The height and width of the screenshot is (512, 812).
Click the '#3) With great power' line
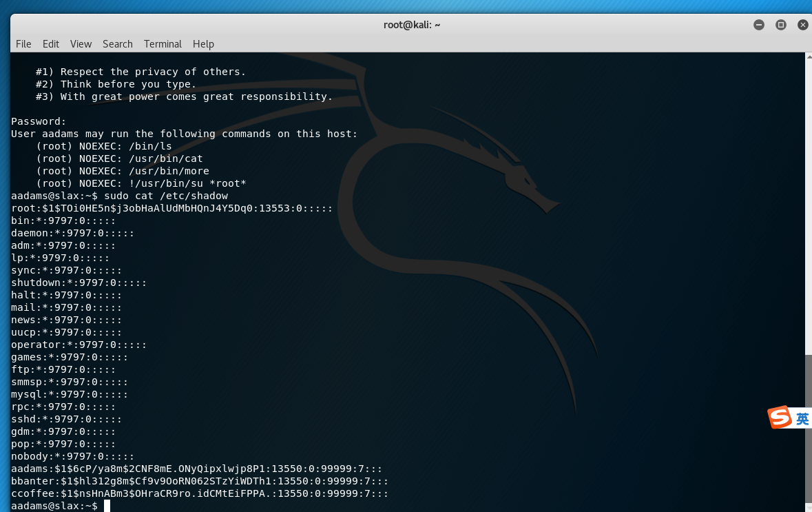click(x=185, y=97)
